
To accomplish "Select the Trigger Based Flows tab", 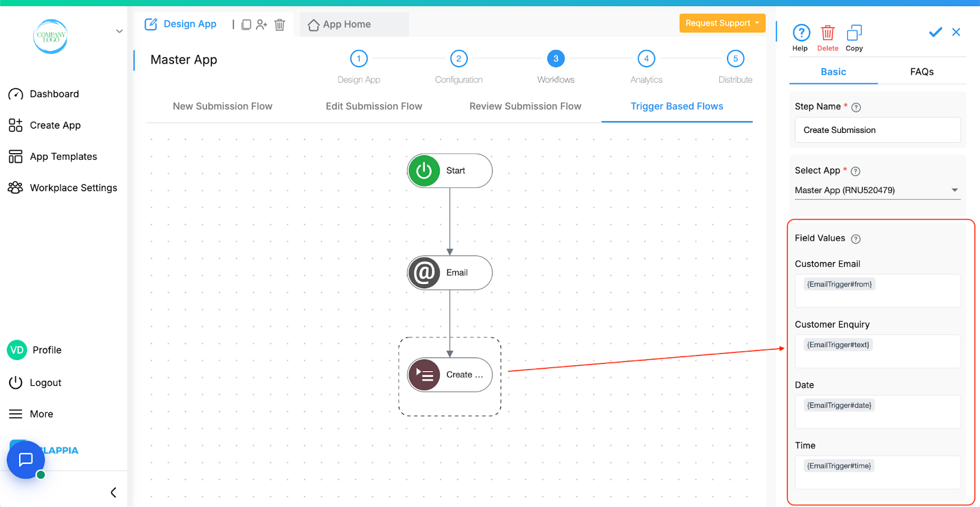I will click(x=677, y=106).
